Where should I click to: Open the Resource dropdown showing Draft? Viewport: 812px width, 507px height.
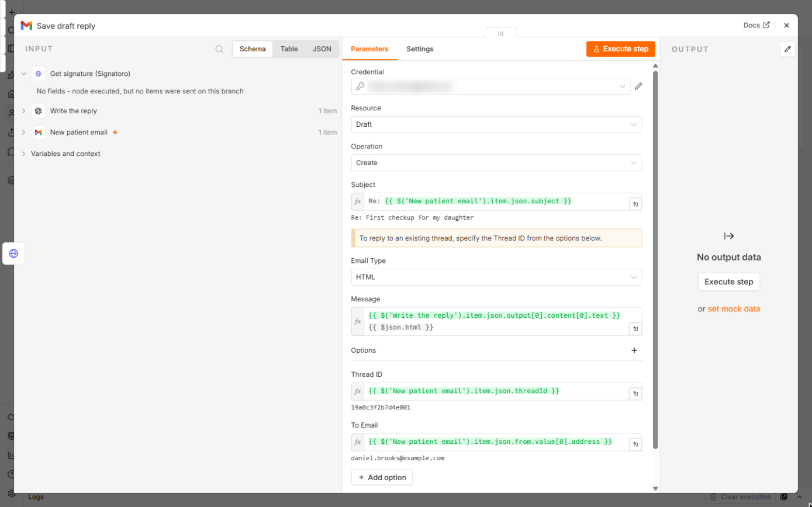pos(496,124)
